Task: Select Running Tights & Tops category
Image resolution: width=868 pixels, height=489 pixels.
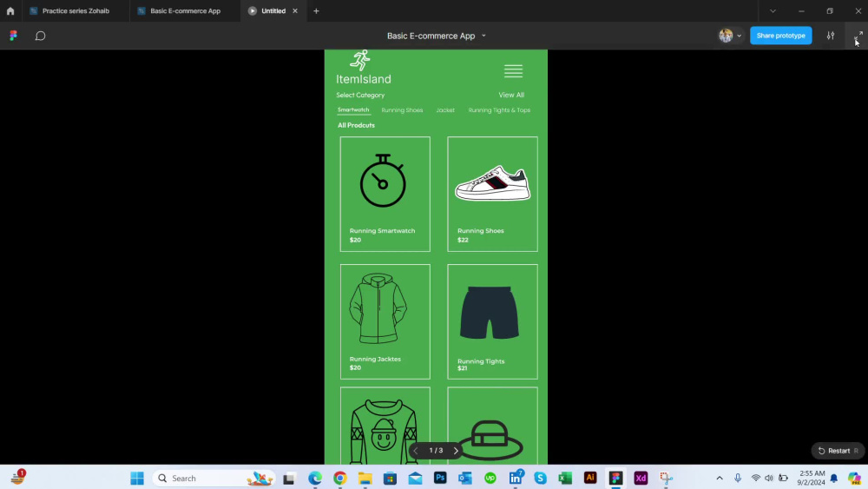Action: [x=499, y=110]
